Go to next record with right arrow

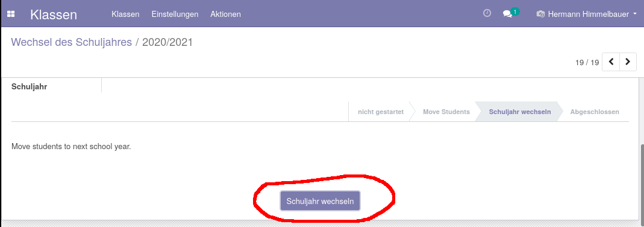point(628,62)
